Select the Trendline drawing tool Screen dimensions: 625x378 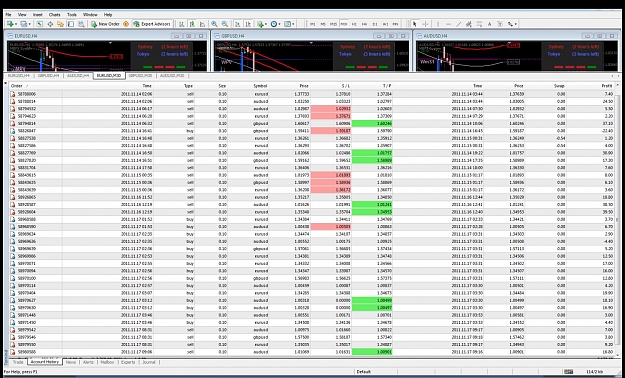click(x=458, y=24)
